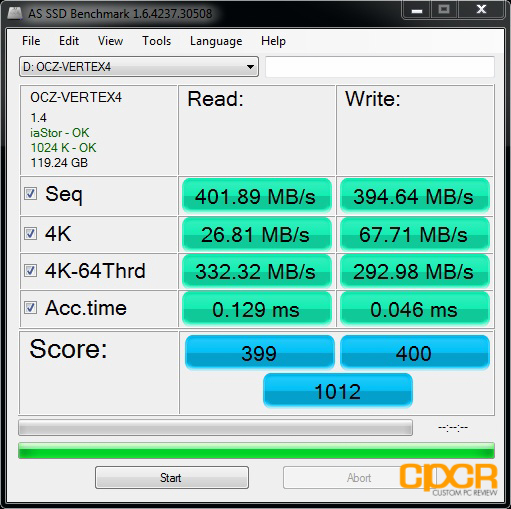511x509 pixels.
Task: Click the Abort button
Action: 359,478
